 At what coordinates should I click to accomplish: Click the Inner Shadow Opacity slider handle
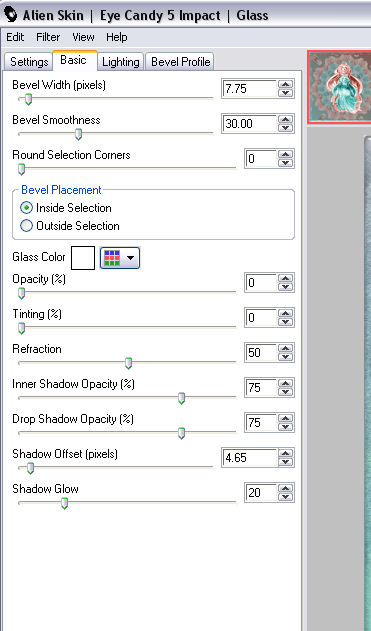click(x=181, y=398)
